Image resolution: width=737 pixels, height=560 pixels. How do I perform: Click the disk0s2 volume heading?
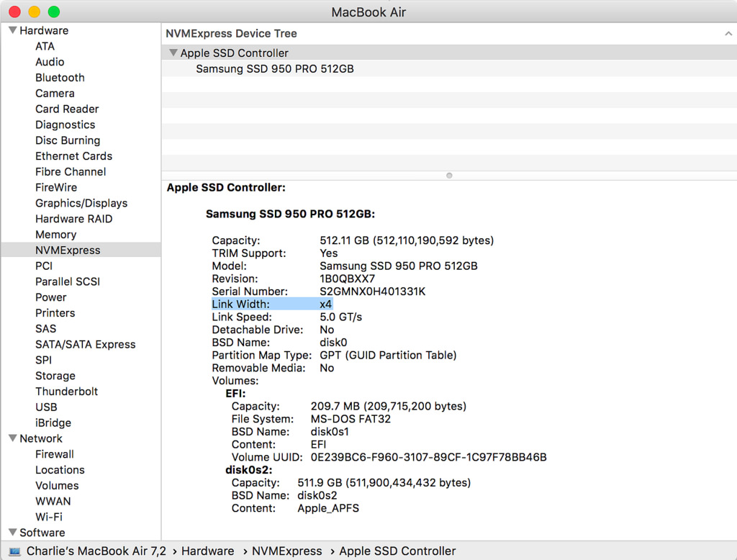[248, 470]
